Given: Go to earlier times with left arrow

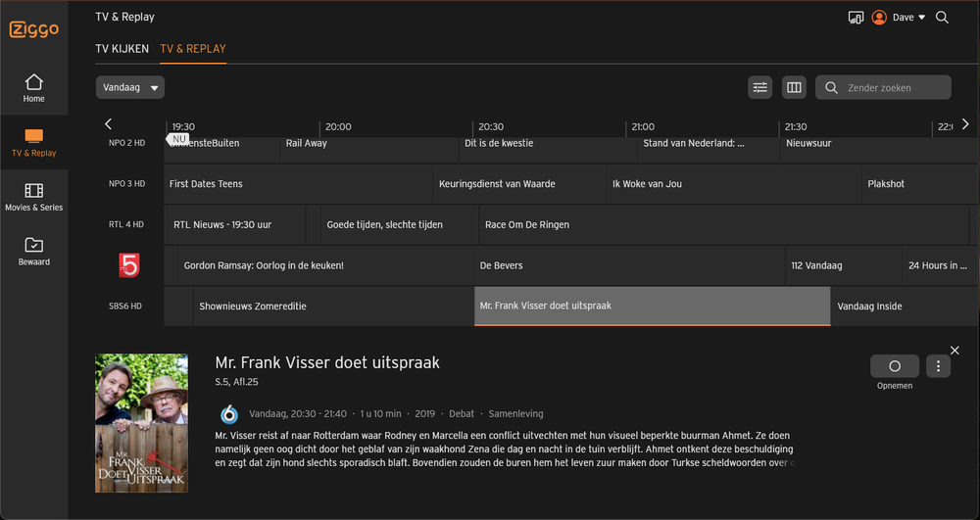Looking at the screenshot, I should [108, 123].
